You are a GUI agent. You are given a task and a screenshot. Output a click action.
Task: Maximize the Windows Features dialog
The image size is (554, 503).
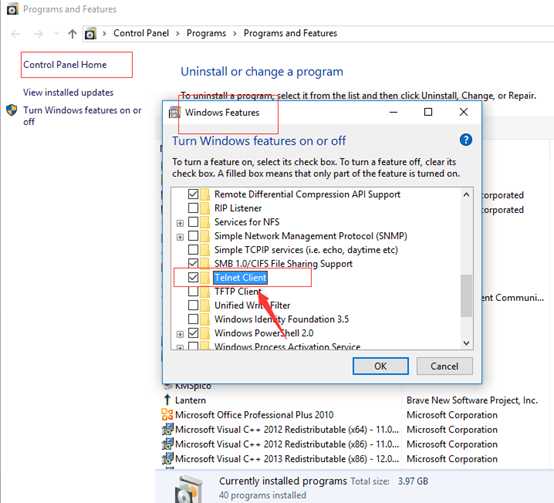tap(428, 112)
